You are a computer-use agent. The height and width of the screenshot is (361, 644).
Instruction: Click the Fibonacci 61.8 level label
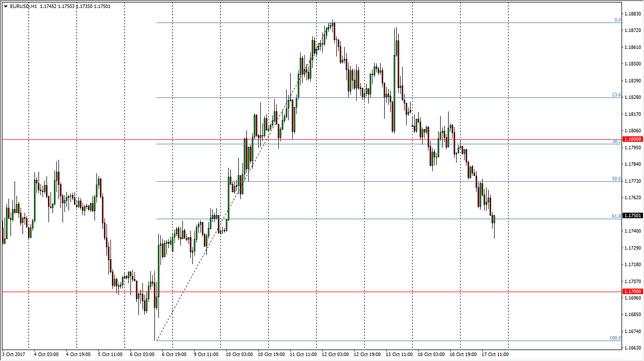[617, 216]
